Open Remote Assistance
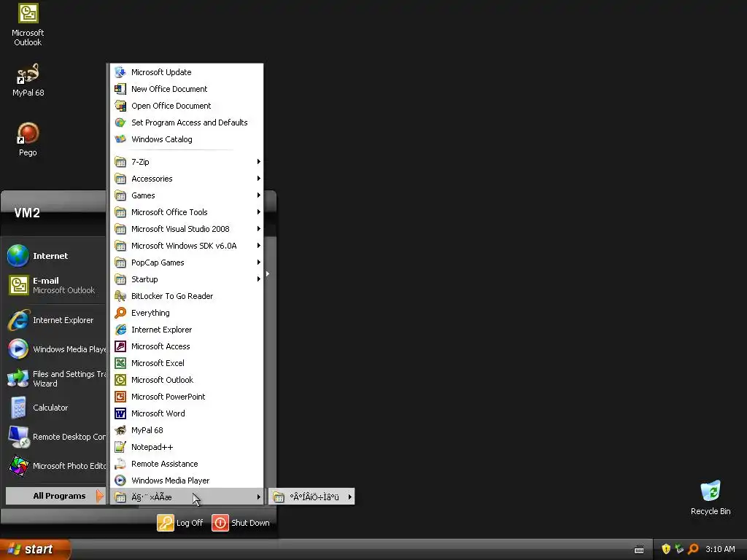The width and height of the screenshot is (747, 560). tap(186, 463)
